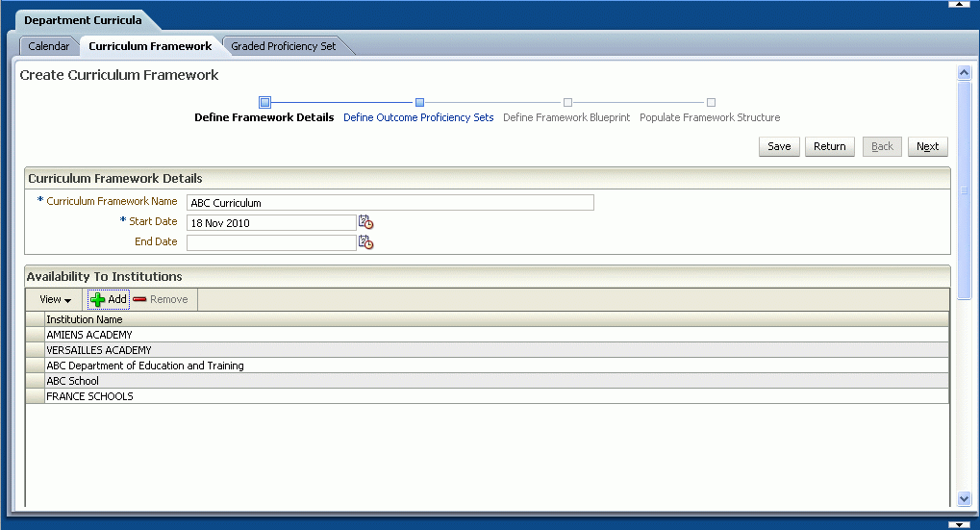This screenshot has width=980, height=530.
Task: Click the Define Framework Details step marker
Action: [x=265, y=102]
